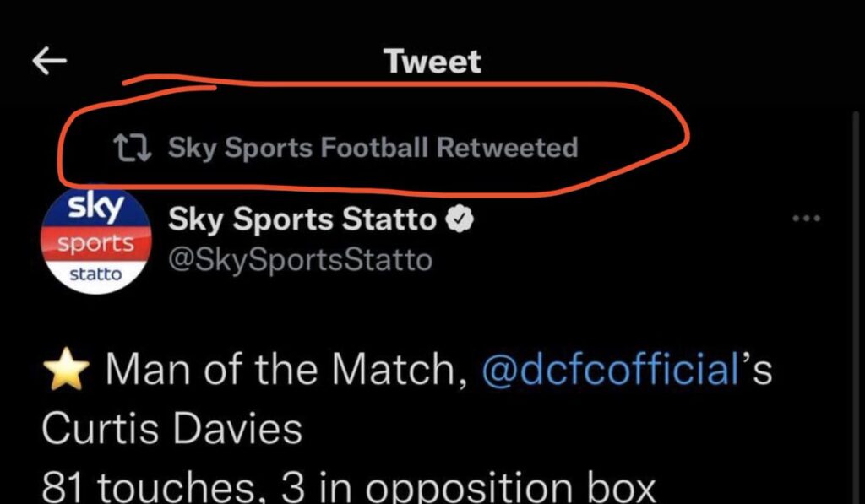The image size is (865, 504).
Task: Follow the @dcfcofficial mention link
Action: pyautogui.click(x=606, y=371)
